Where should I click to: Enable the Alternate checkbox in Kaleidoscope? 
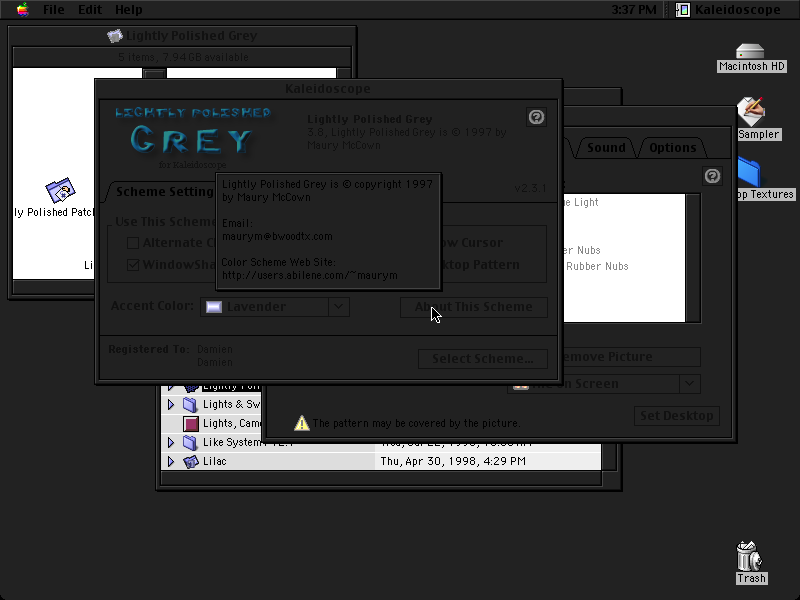pos(133,243)
